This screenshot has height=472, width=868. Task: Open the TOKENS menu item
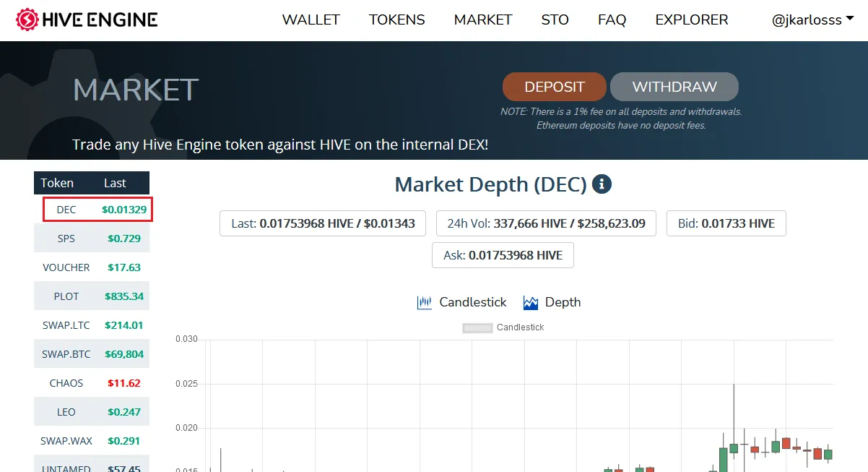pyautogui.click(x=397, y=20)
